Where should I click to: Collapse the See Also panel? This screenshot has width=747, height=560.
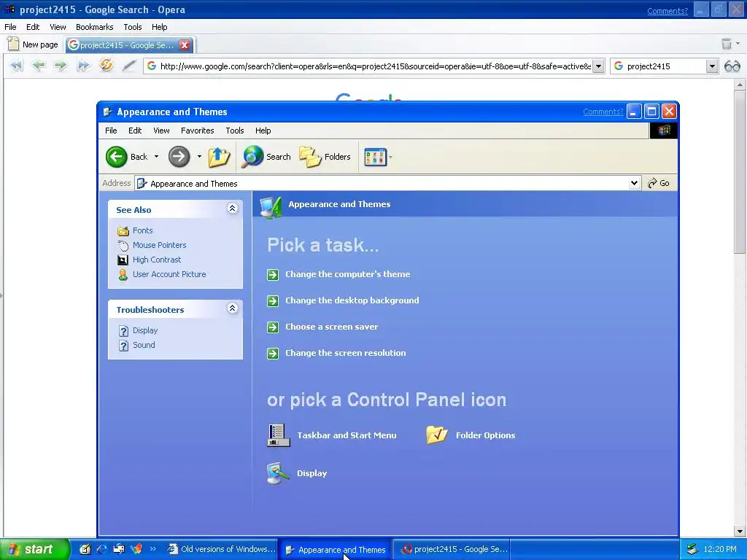coord(232,209)
